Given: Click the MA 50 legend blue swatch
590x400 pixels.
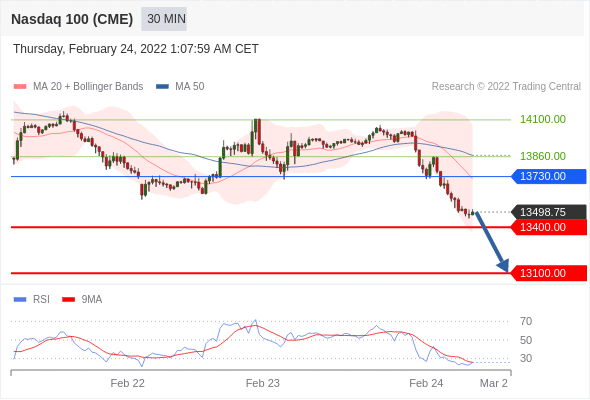Looking at the screenshot, I should point(162,87).
